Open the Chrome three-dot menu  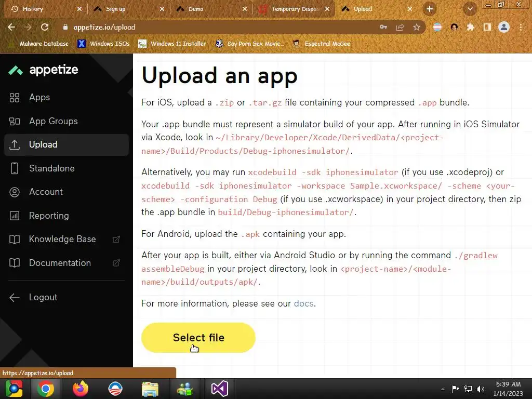[x=521, y=27]
